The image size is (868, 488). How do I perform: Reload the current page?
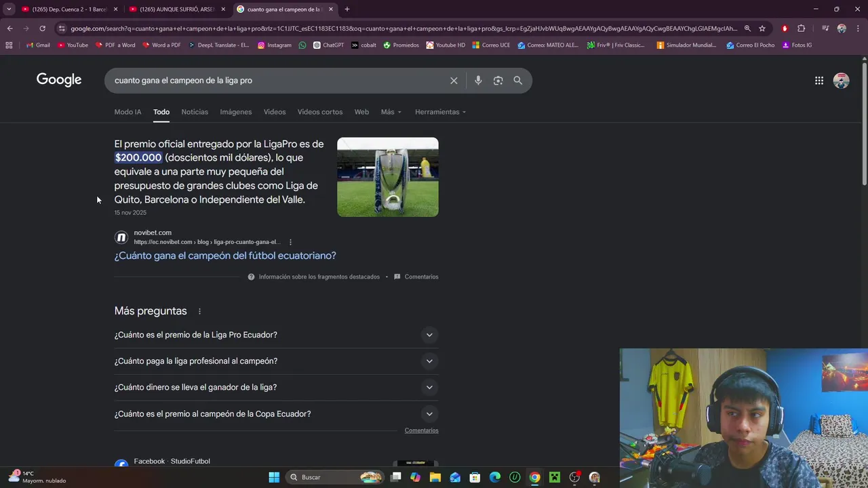click(x=42, y=28)
